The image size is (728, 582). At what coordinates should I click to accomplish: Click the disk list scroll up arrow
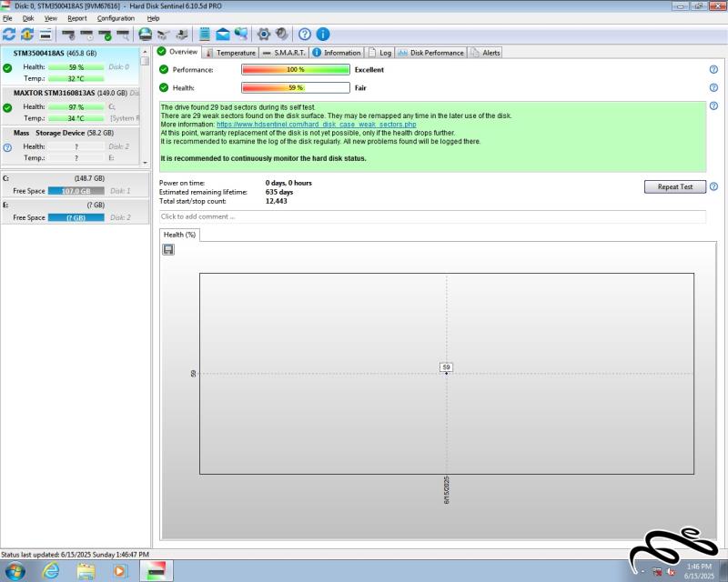(145, 52)
